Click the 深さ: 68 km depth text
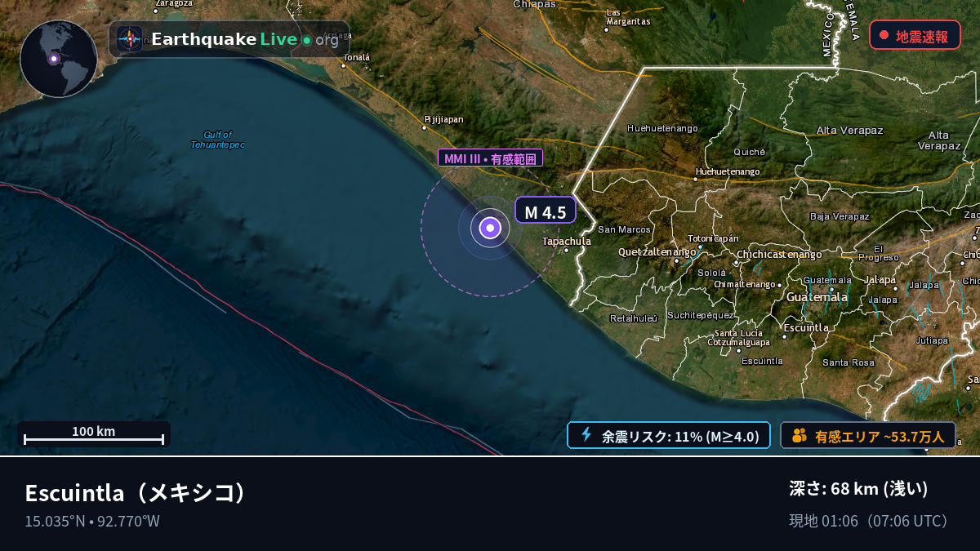 tap(858, 489)
